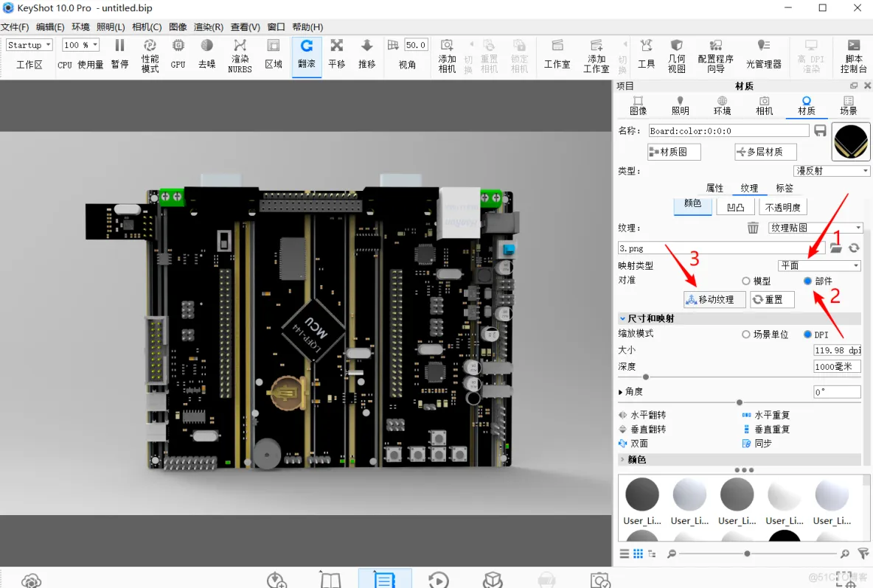Toggle 垂直重复 vertical repeat

click(766, 430)
